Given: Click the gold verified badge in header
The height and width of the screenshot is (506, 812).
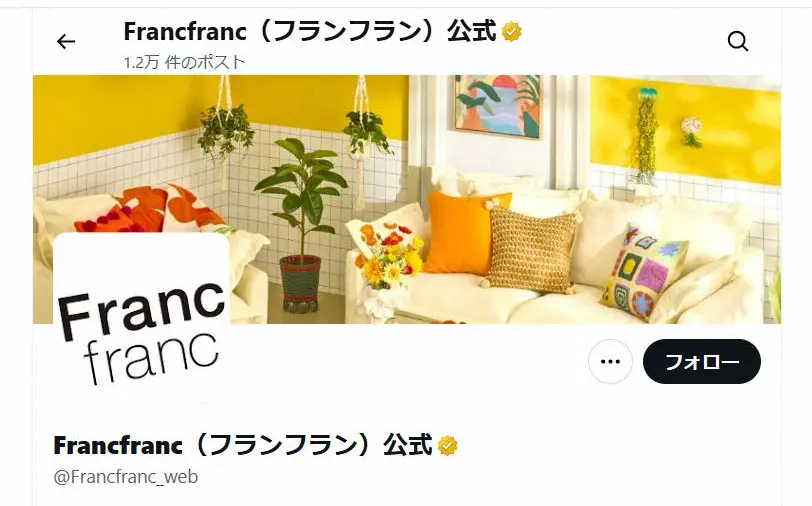Looking at the screenshot, I should point(512,32).
